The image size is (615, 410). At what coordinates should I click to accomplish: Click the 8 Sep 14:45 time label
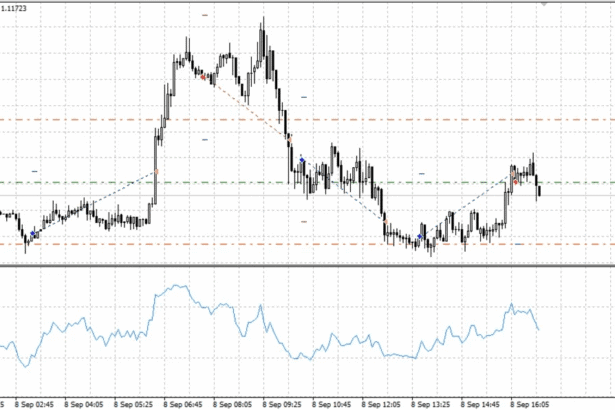coord(480,405)
